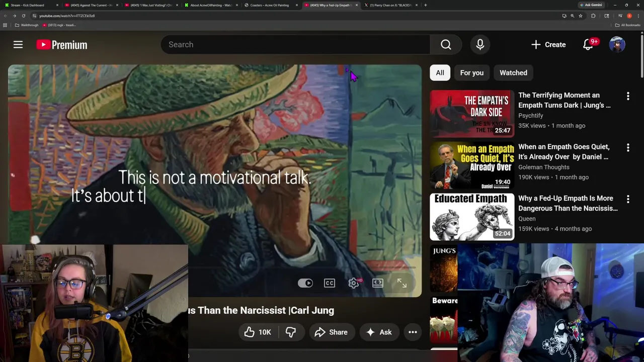This screenshot has height=362, width=644.
Task: Open All Bookmarks folder
Action: tap(627, 25)
